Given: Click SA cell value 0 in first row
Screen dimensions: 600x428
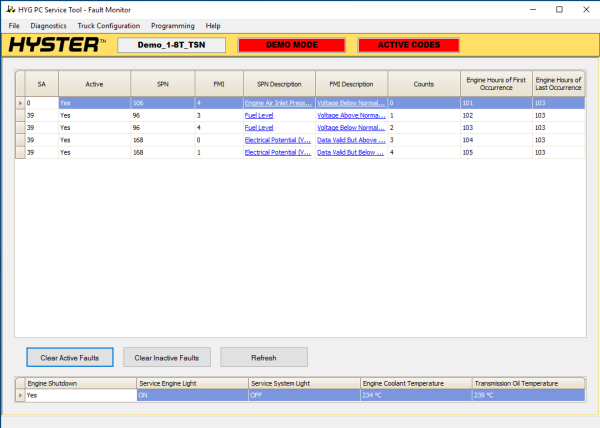Looking at the screenshot, I should point(42,103).
